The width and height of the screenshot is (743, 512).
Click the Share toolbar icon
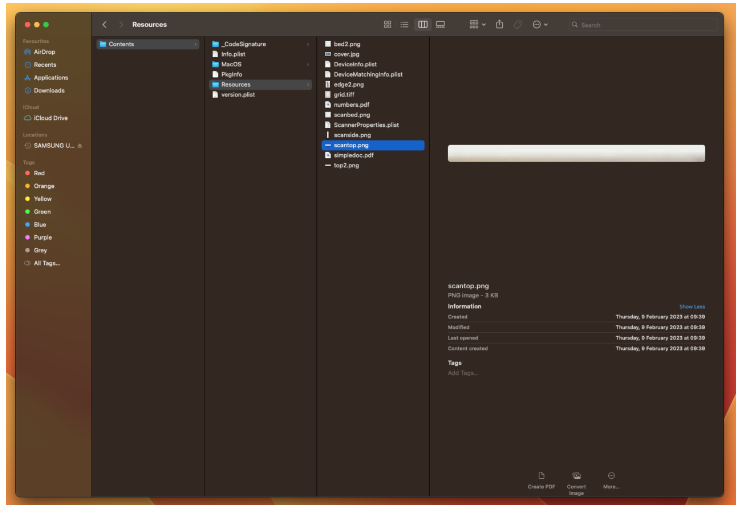click(x=499, y=25)
